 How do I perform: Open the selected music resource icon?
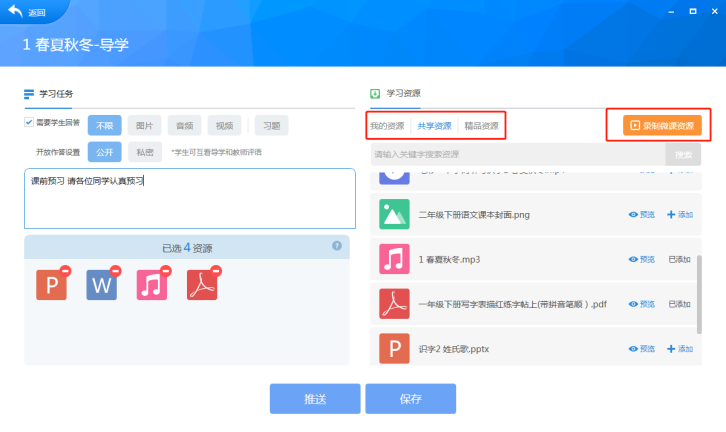[151, 285]
